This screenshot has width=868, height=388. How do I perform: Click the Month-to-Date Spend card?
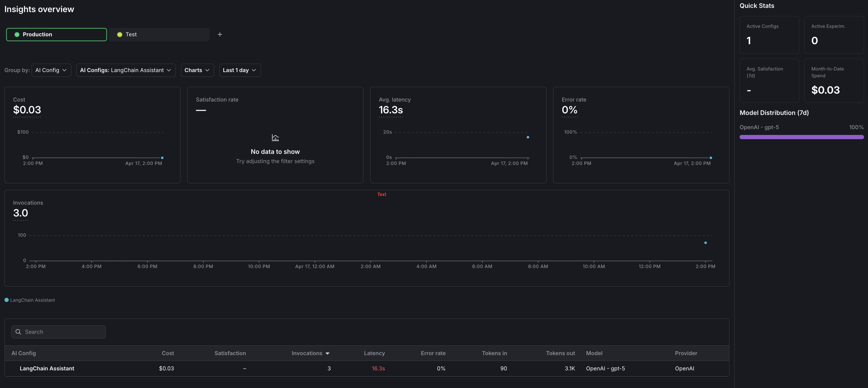click(x=834, y=80)
